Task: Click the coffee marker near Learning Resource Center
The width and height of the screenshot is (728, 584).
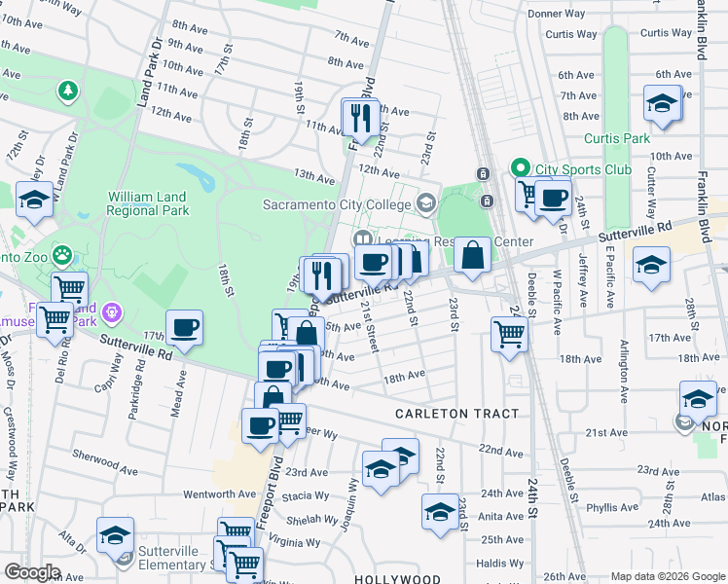Action: (373, 264)
